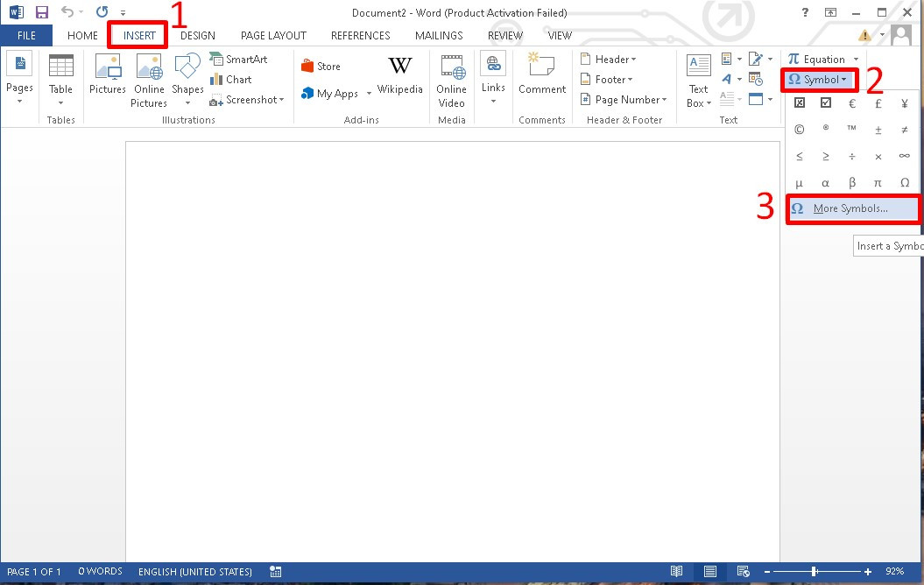Insert the Omega symbol from the grid
This screenshot has height=585, width=924.
[904, 183]
